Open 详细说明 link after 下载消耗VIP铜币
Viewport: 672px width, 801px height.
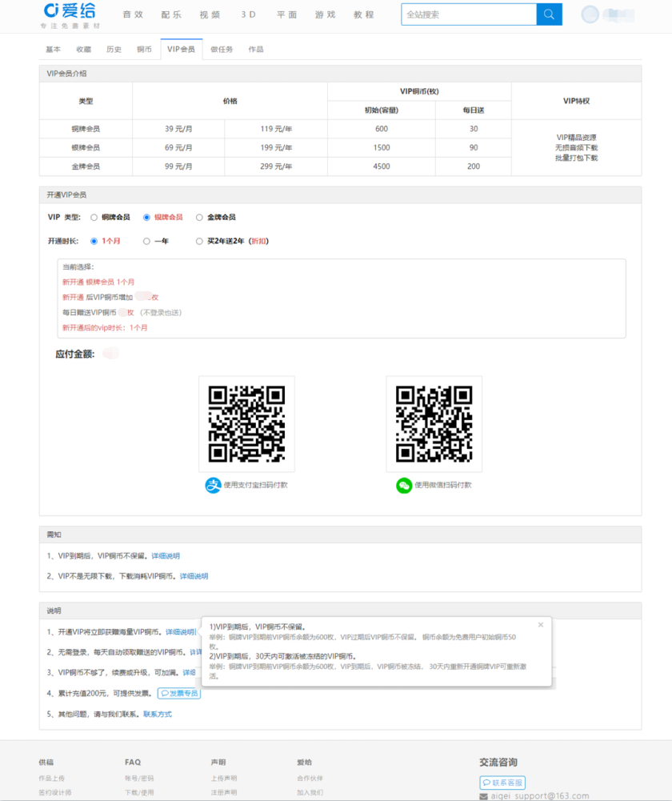pos(194,576)
